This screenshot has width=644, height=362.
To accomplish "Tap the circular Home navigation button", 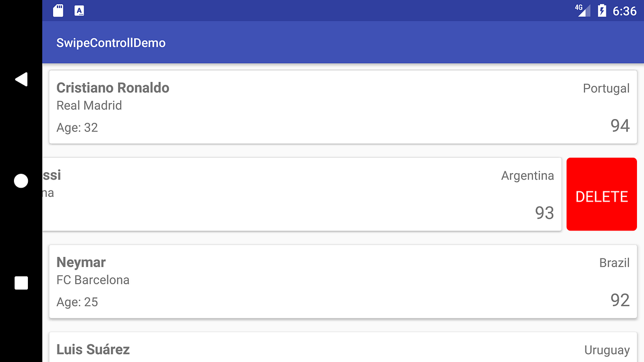I will [20, 181].
